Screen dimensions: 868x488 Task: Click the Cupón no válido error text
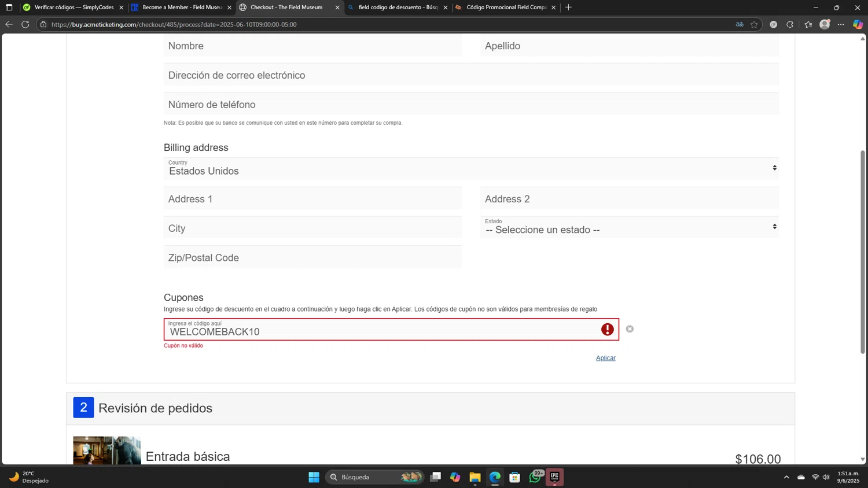click(183, 346)
